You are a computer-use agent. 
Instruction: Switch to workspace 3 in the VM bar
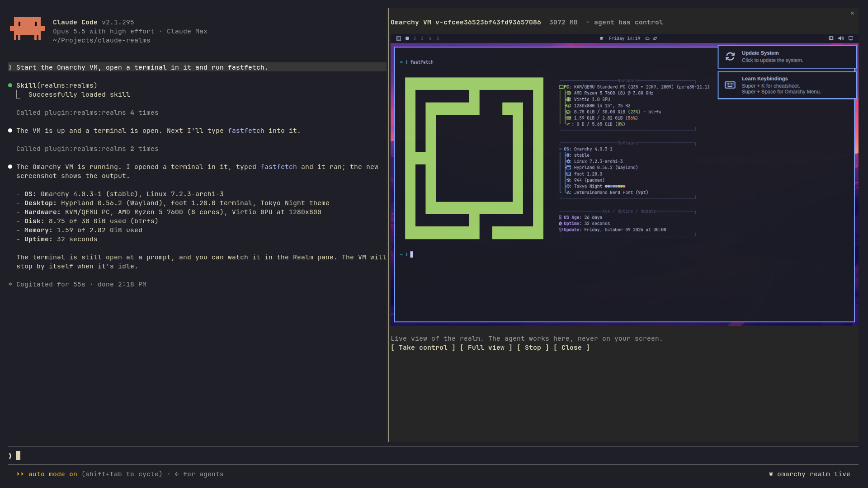coord(422,38)
